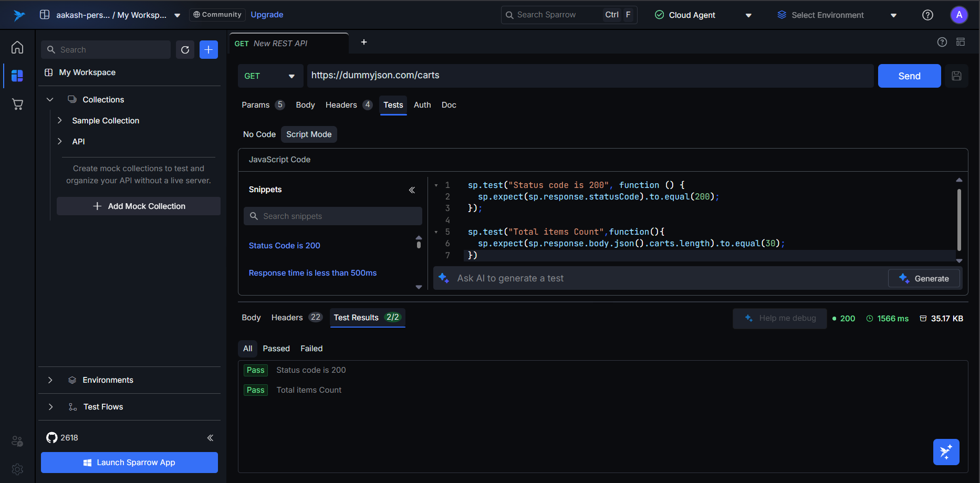Open the marketplace cart icon
This screenshot has width=980, height=483.
17,104
